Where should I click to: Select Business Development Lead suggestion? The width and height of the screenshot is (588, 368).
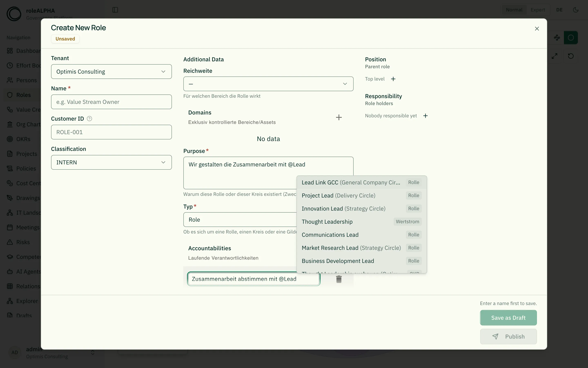(x=362, y=261)
